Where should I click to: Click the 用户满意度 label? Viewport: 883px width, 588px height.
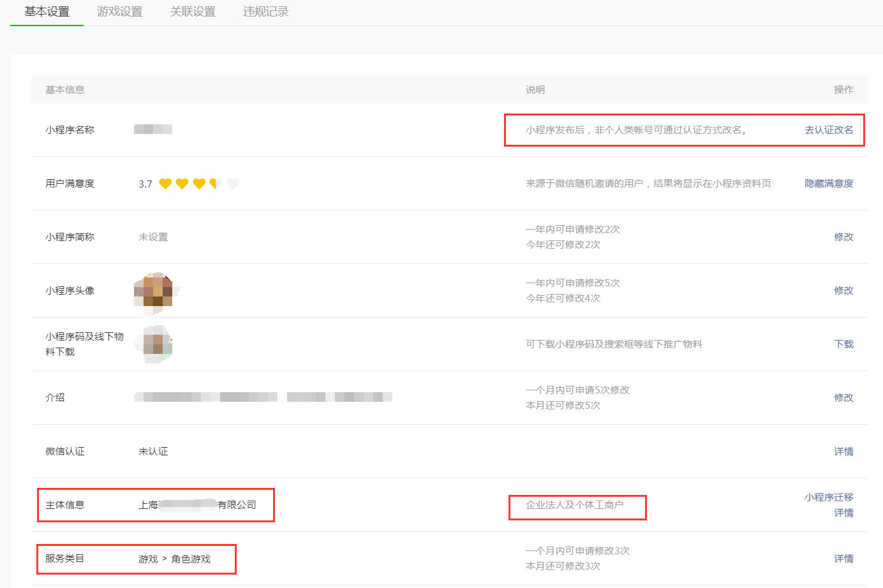tap(70, 183)
